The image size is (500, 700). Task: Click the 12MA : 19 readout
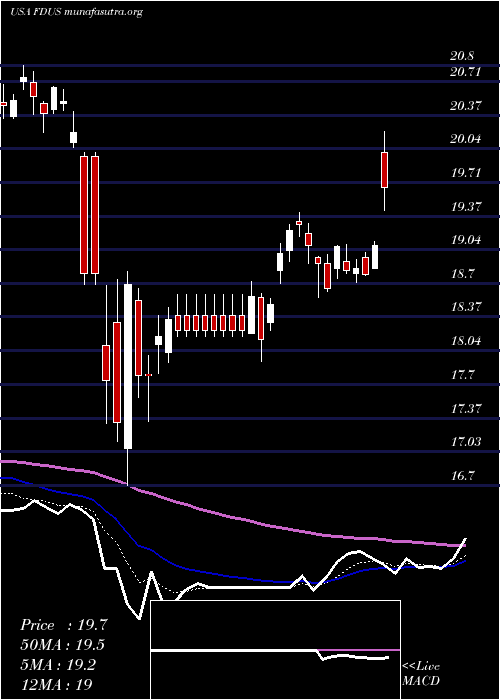click(x=57, y=684)
